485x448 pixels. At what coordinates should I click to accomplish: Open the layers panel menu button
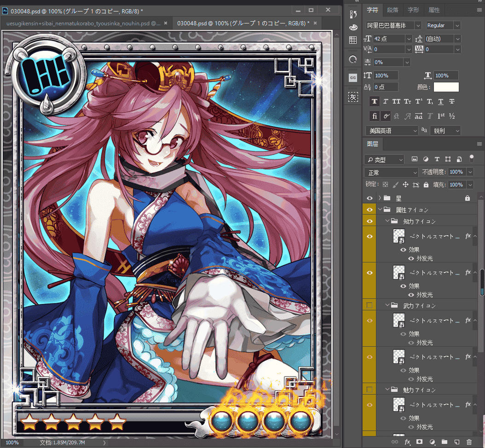coord(479,144)
